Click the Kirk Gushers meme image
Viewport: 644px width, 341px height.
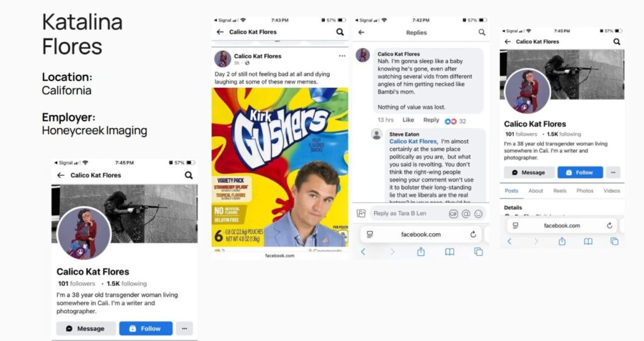280,166
